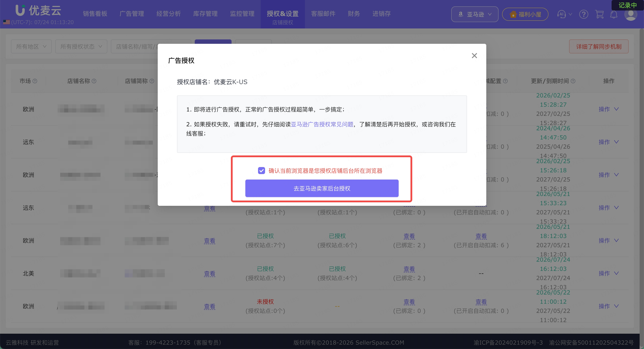Click the 优麦云 logo
This screenshot has width=644, height=349.
click(38, 10)
